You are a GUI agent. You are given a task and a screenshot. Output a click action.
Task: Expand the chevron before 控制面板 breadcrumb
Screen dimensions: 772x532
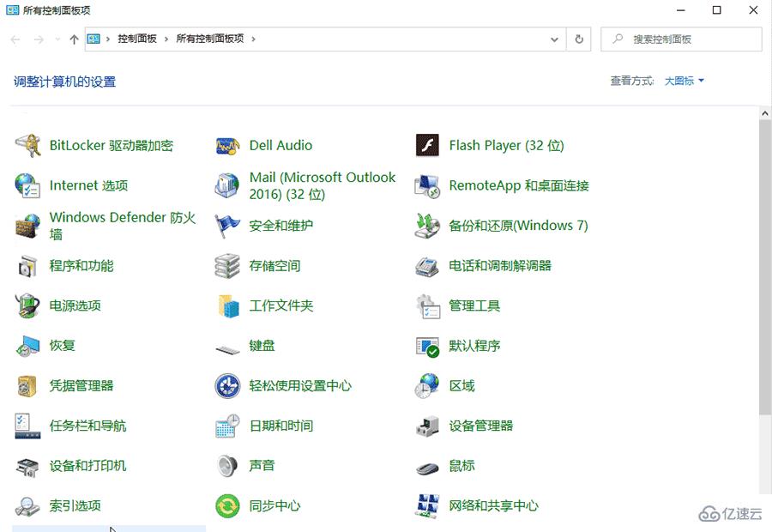(107, 39)
